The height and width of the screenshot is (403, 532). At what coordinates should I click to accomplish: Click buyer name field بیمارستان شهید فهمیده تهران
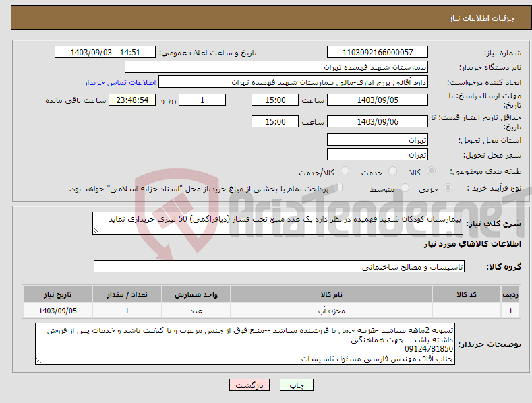(276, 67)
